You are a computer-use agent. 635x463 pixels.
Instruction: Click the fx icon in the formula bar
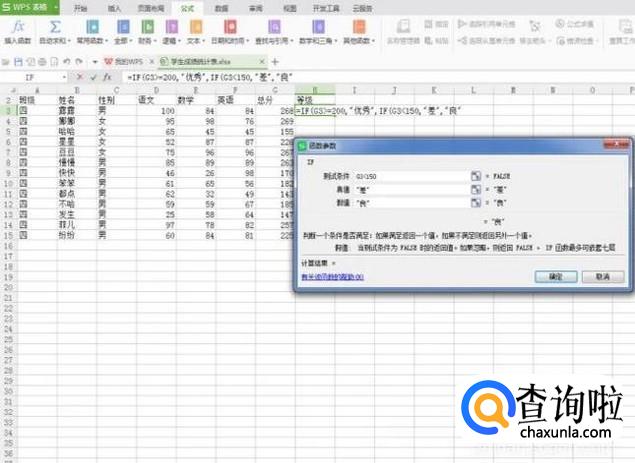pyautogui.click(x=107, y=77)
